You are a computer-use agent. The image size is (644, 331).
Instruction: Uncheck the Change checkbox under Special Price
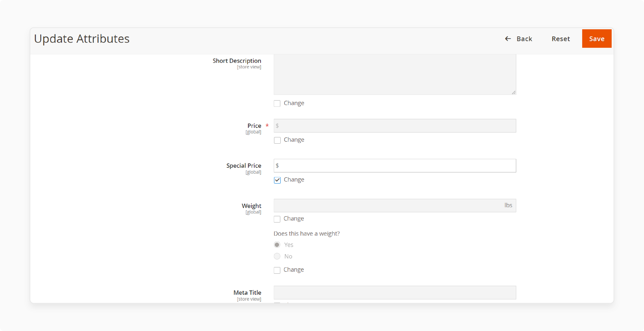pos(277,180)
